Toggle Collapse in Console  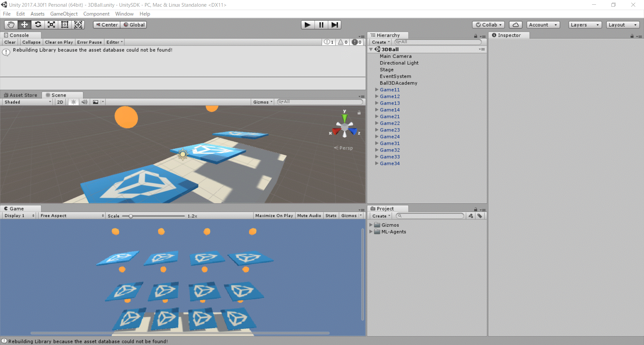pyautogui.click(x=31, y=42)
